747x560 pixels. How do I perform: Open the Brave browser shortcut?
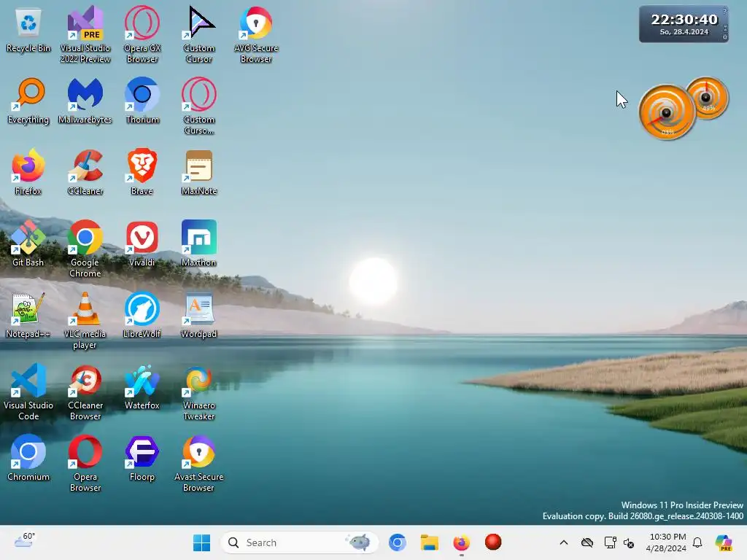pos(142,172)
